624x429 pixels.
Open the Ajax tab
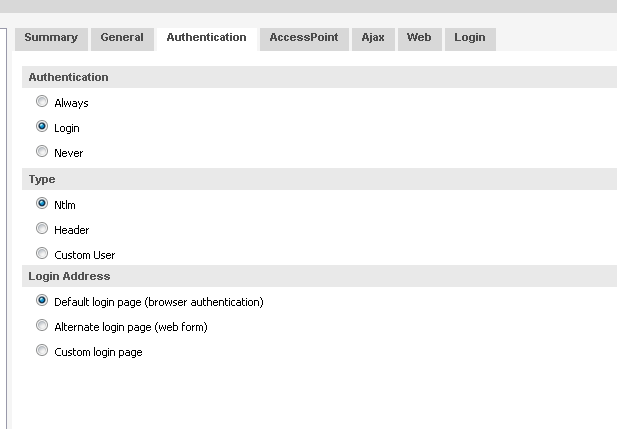373,38
